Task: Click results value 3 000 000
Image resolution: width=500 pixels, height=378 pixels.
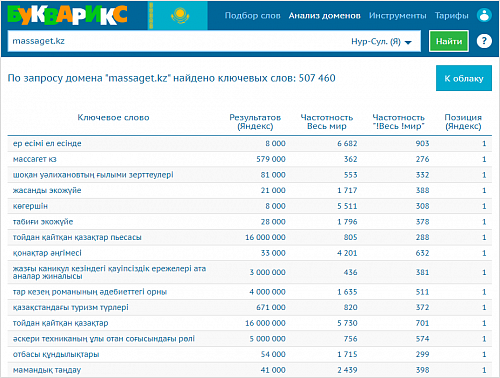Action: 267,272
